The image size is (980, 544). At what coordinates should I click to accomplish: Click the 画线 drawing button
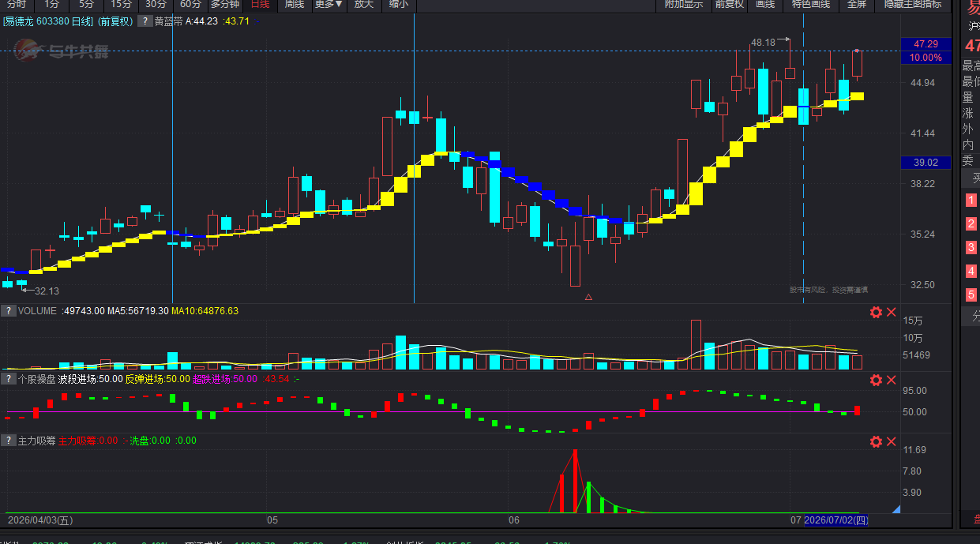click(x=765, y=4)
